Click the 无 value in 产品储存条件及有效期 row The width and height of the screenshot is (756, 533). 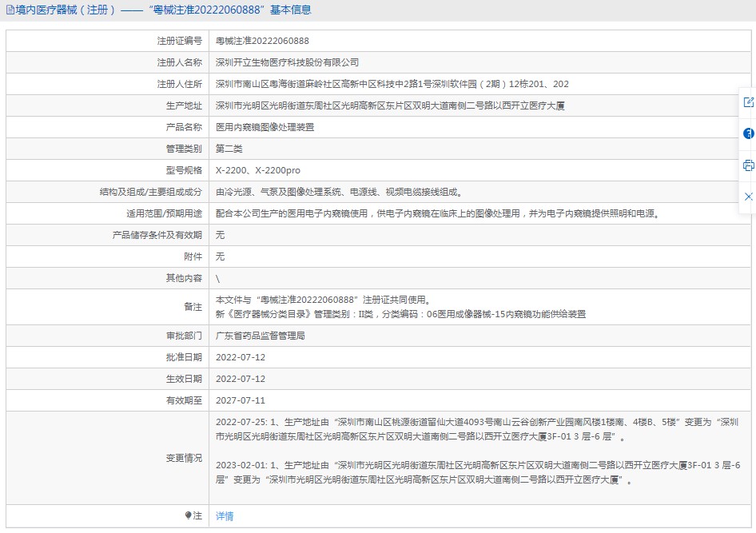[x=220, y=235]
